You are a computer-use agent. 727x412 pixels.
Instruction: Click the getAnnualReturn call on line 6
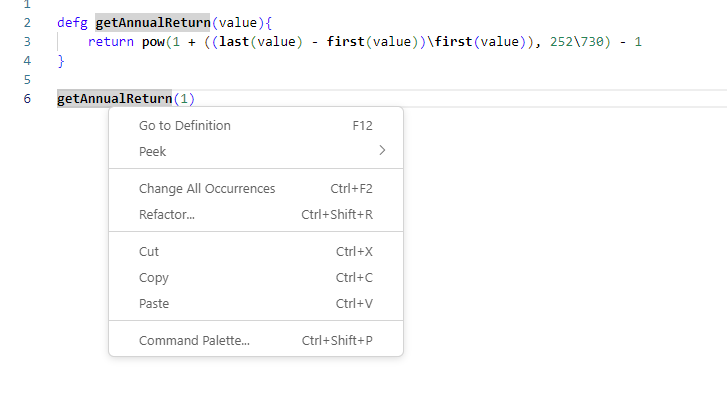[x=114, y=98]
